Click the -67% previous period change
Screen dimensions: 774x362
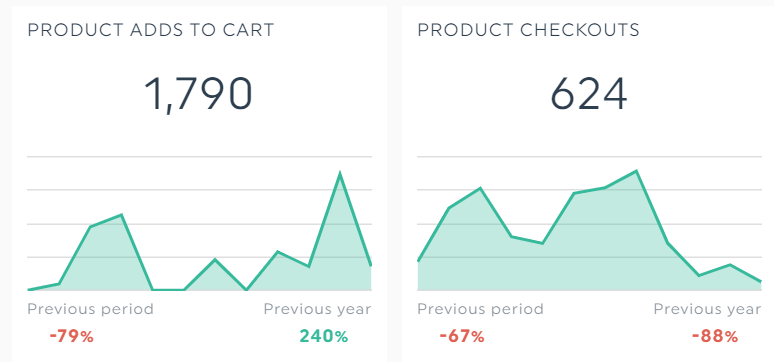coord(462,337)
